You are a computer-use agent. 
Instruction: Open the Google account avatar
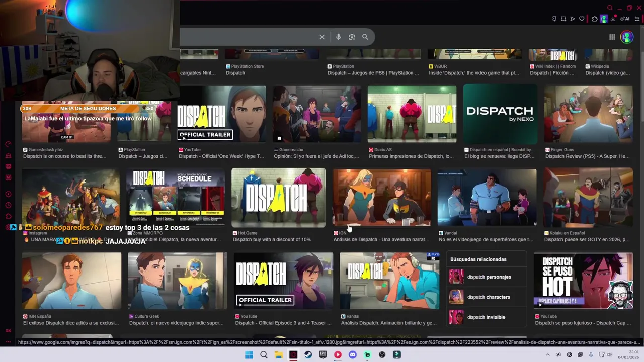coord(626,37)
